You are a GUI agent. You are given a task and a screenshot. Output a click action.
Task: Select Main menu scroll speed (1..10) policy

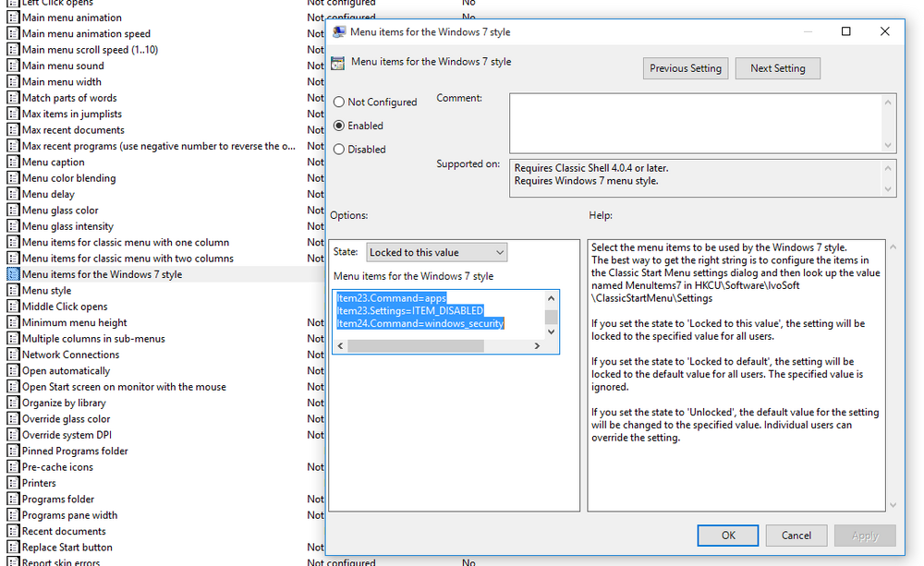(90, 50)
